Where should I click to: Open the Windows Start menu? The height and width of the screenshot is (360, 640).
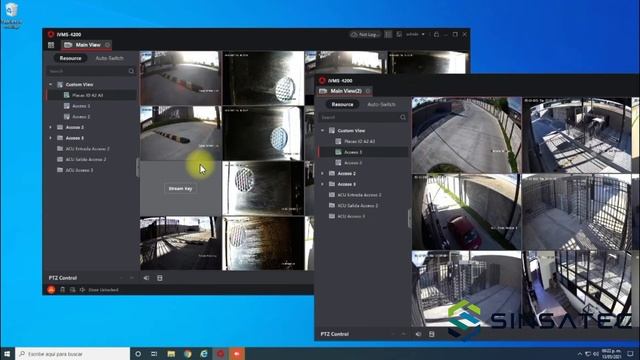pyautogui.click(x=7, y=354)
